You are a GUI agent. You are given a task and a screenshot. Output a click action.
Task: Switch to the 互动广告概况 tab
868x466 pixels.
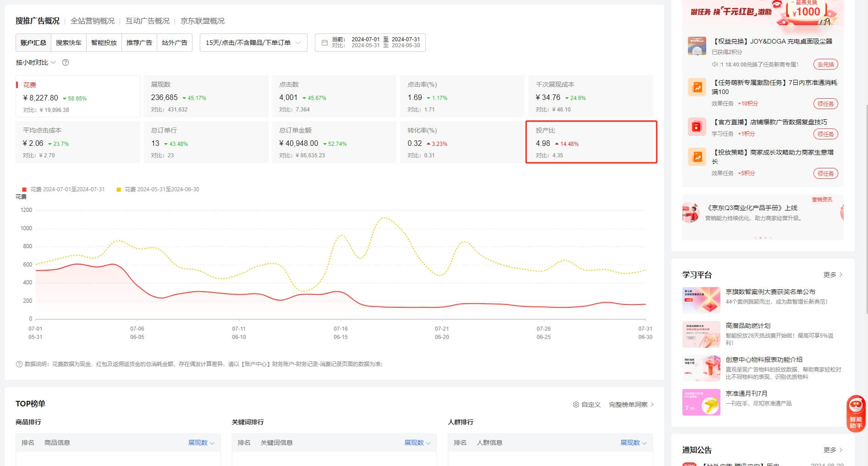[148, 21]
